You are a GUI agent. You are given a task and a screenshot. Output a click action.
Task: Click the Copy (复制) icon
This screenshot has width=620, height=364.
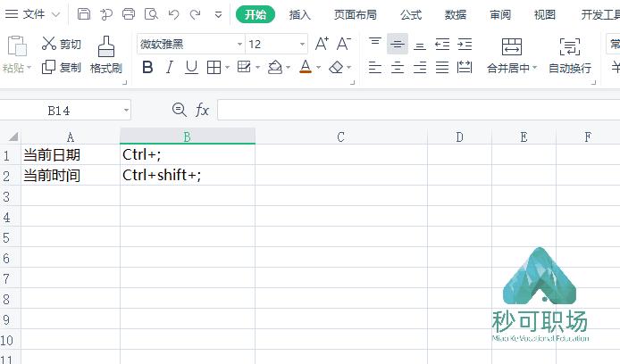[x=48, y=67]
